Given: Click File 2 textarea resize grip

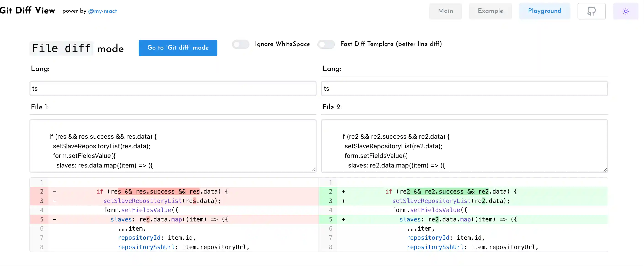Looking at the screenshot, I should (605, 170).
